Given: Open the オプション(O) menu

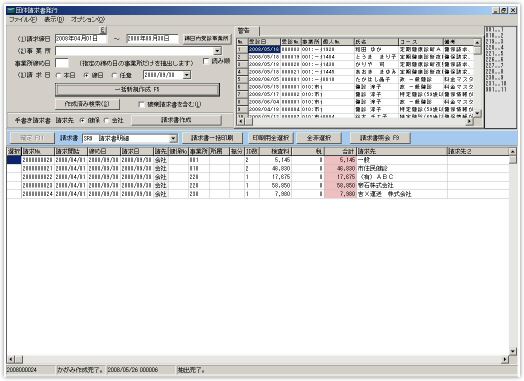Looking at the screenshot, I should [88, 19].
